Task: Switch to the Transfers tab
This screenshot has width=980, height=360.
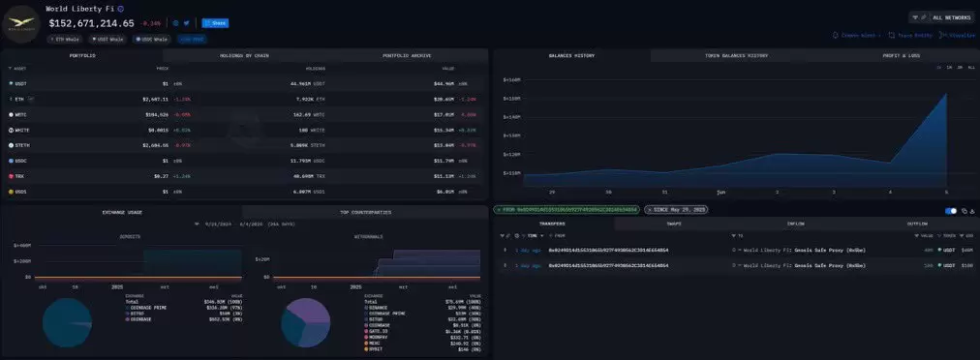Action: pos(554,224)
